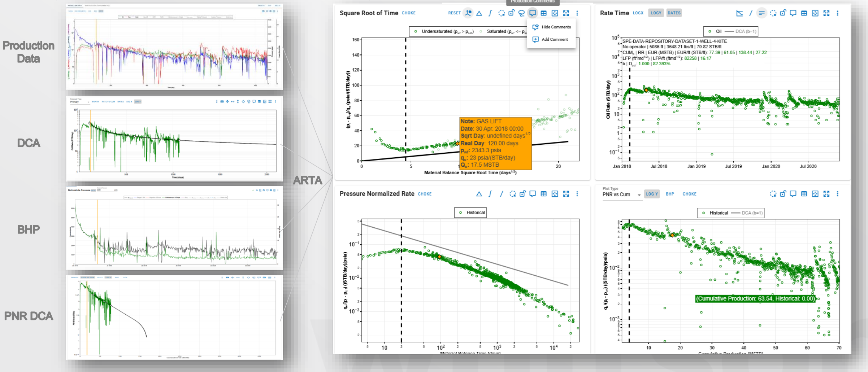Select the straight line tool in Pressure Normalized Rate
The height and width of the screenshot is (372, 868).
point(502,194)
